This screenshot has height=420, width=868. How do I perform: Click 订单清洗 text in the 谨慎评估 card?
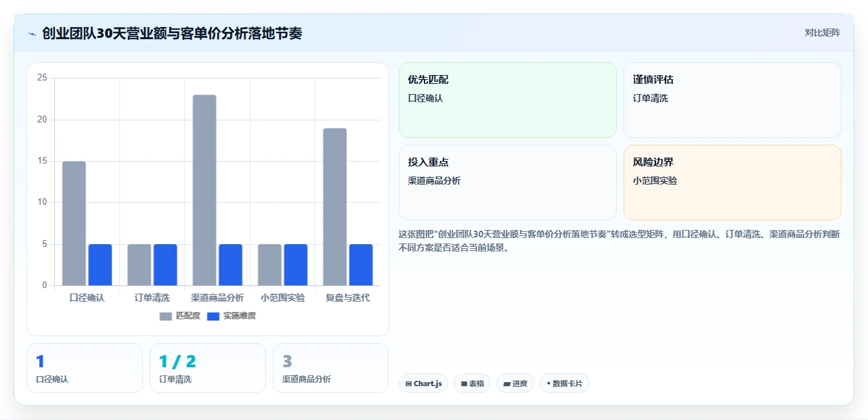coord(651,98)
